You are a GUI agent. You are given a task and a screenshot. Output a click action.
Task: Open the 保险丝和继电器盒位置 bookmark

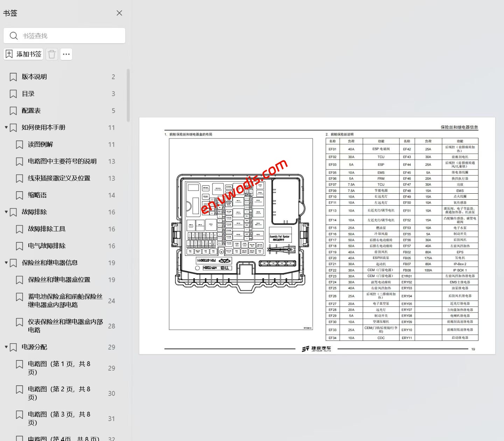(59, 280)
